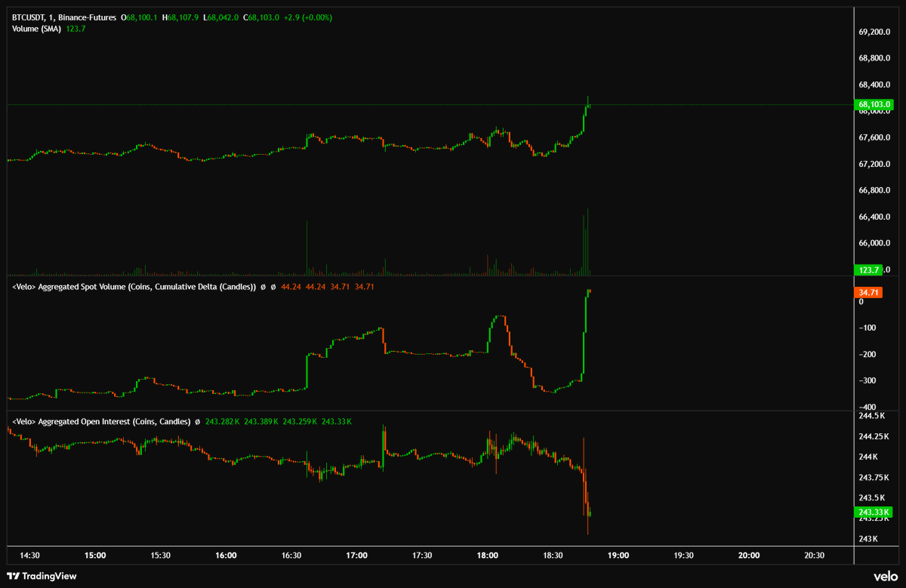Image resolution: width=906 pixels, height=588 pixels.
Task: Click the TradingView logo
Action: click(42, 576)
